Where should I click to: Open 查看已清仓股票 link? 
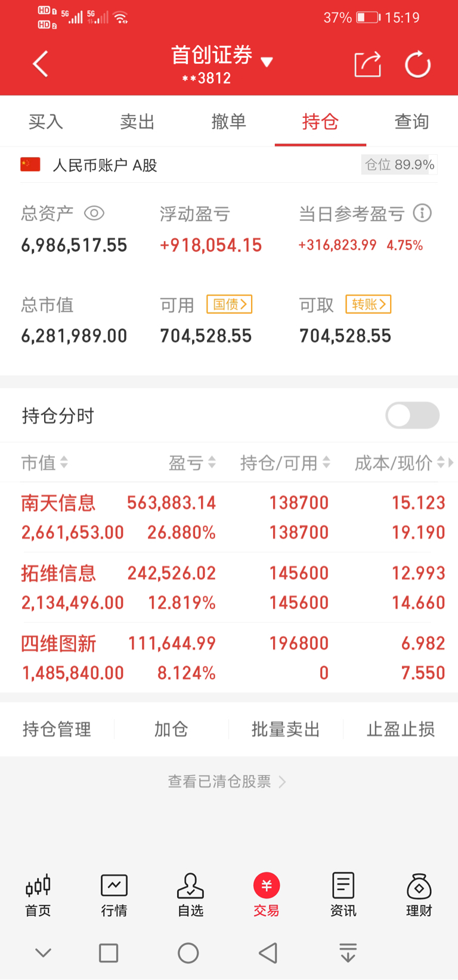[x=228, y=781]
